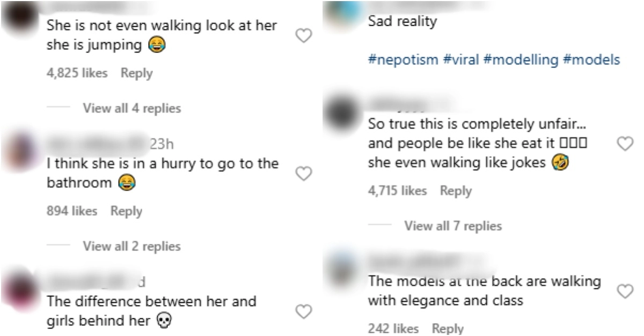This screenshot has width=644, height=336.
Task: Reply to the comment with 894 likes
Action: click(126, 211)
